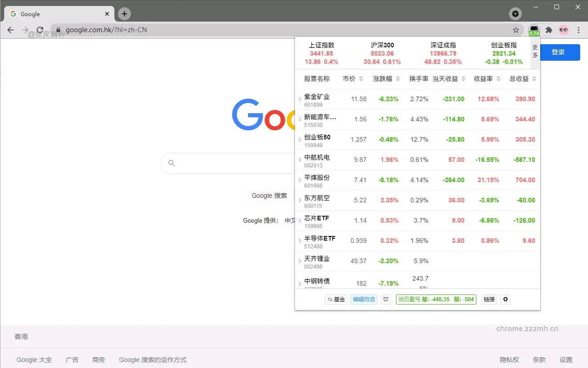The image size is (588, 368).
Task: Click the browser extensions puzzle icon
Action: point(549,29)
